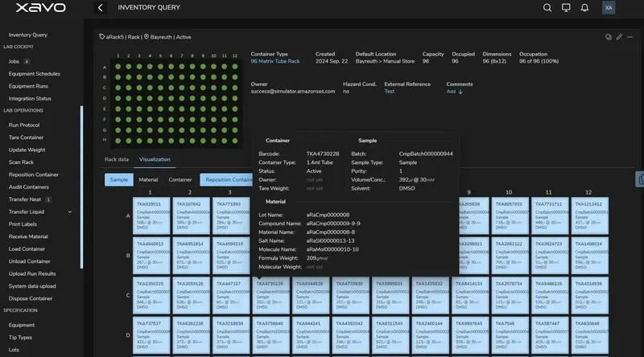Open Jobs in the sidebar
Viewport: 644px width, 357px height.
coord(14,62)
